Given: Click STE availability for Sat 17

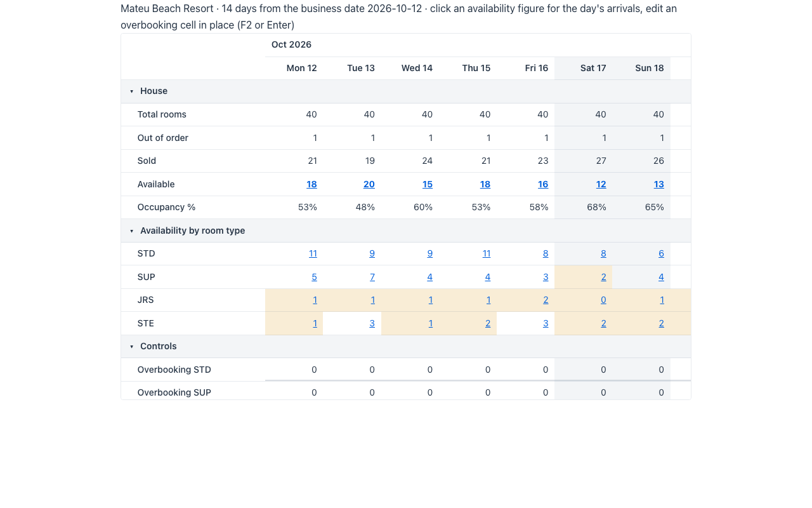Looking at the screenshot, I should click(603, 323).
